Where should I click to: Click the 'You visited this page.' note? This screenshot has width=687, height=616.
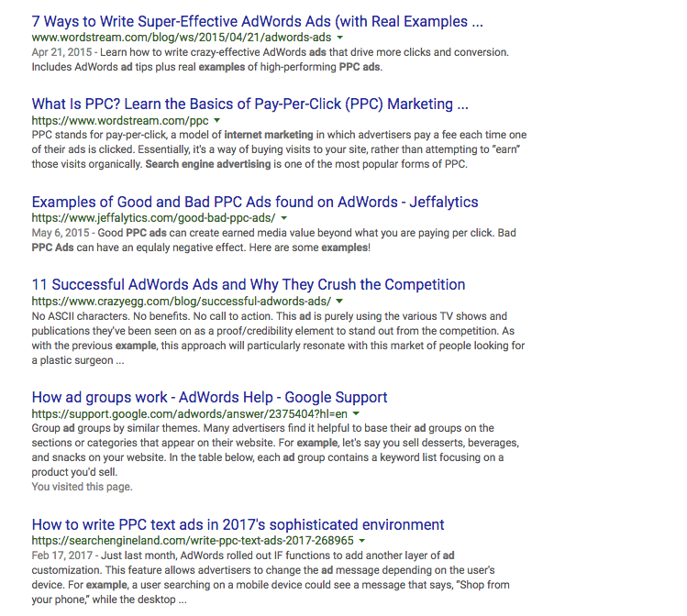click(82, 487)
